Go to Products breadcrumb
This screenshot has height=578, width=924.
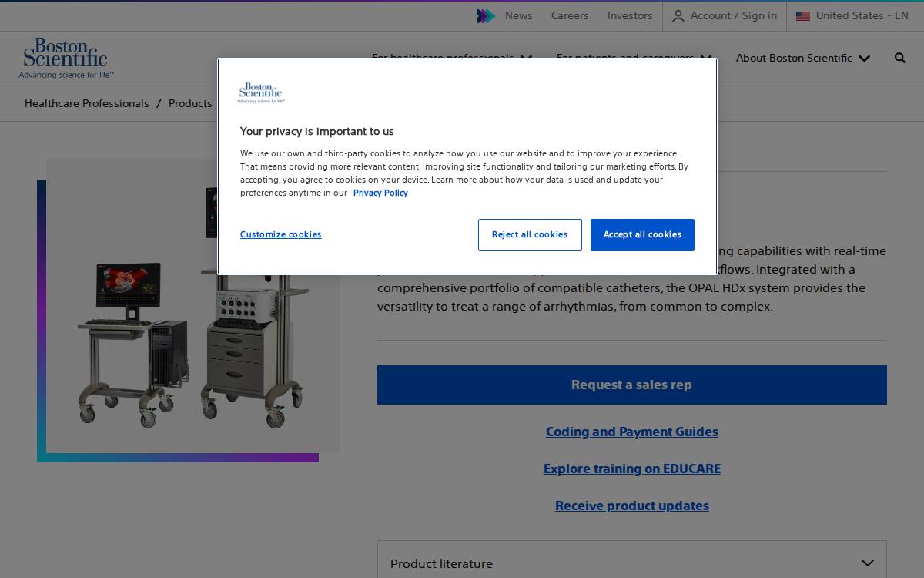coord(190,103)
